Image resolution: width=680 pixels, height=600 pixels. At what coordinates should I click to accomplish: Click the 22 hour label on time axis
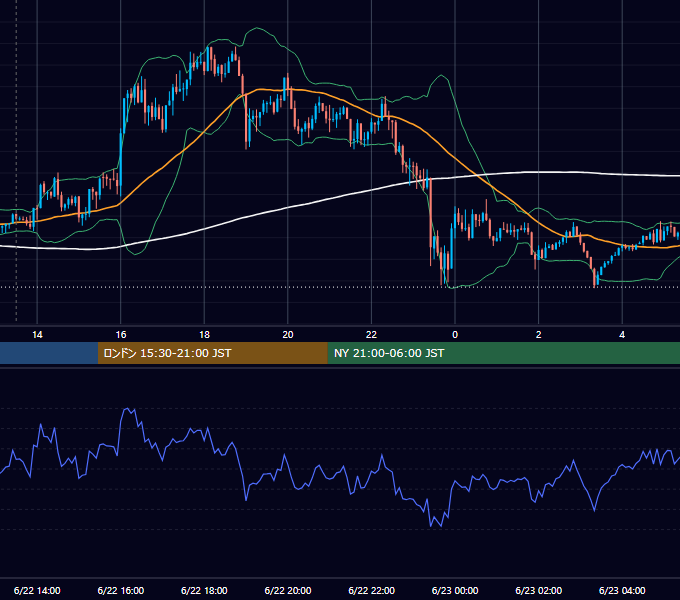(x=371, y=335)
